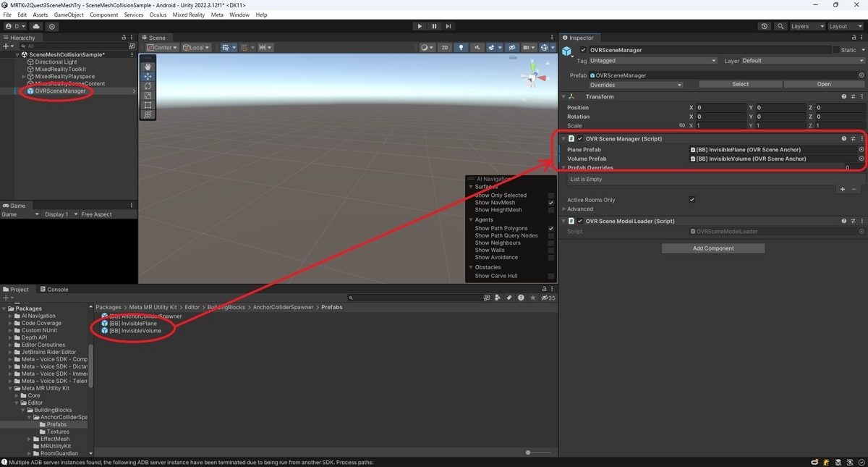Open the GameObject menu
The width and height of the screenshot is (868, 467).
[69, 14]
